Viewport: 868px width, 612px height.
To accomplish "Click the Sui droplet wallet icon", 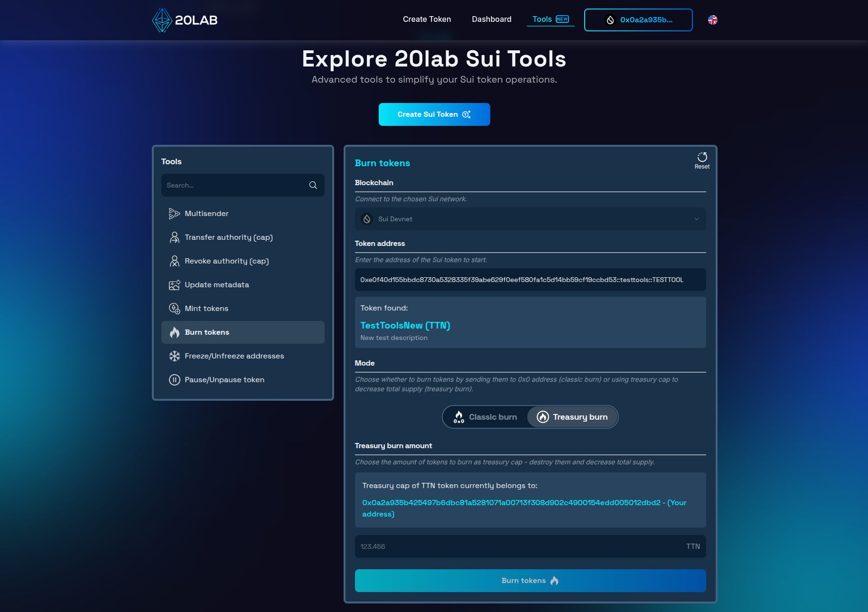I will coord(610,20).
